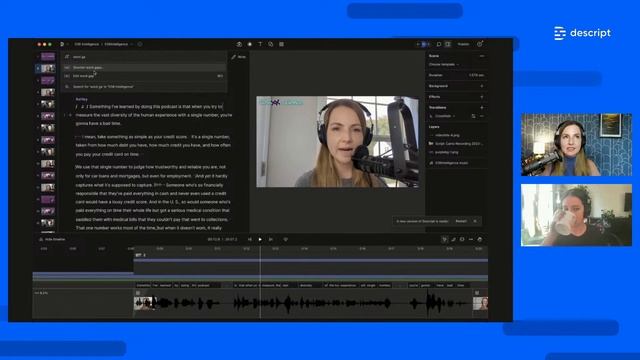Remove the Crossfade transition

482,116
